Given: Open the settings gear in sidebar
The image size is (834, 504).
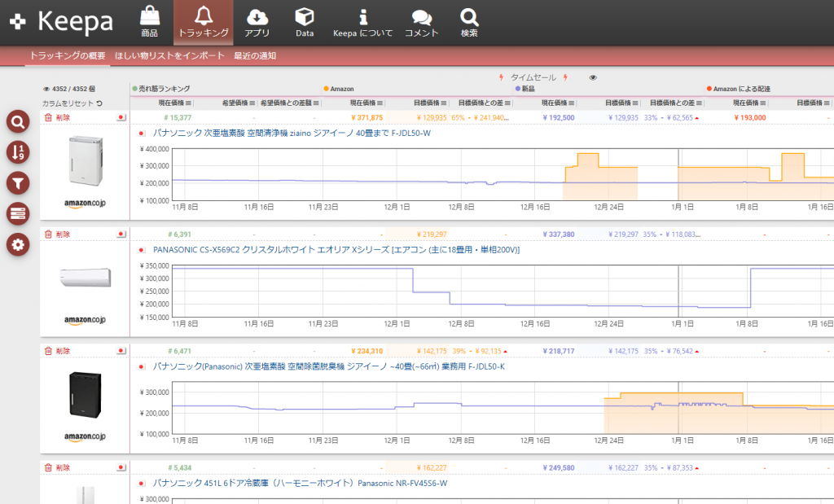Looking at the screenshot, I should click(18, 243).
